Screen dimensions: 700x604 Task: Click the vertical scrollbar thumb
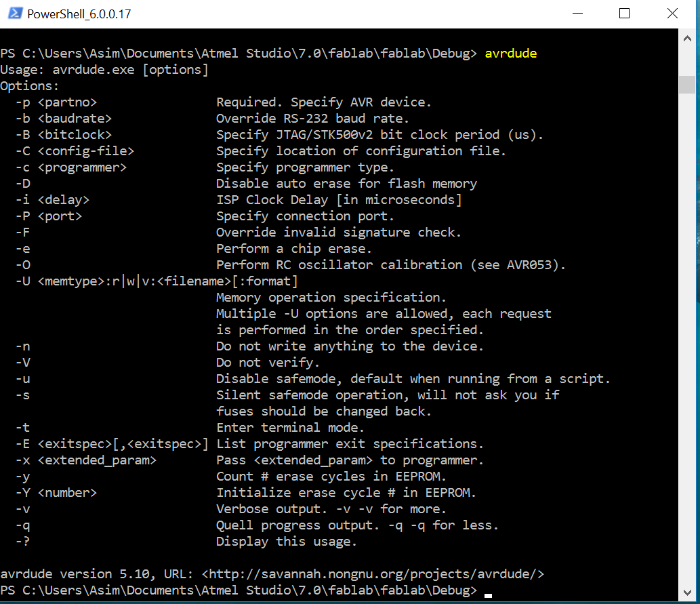[x=687, y=85]
